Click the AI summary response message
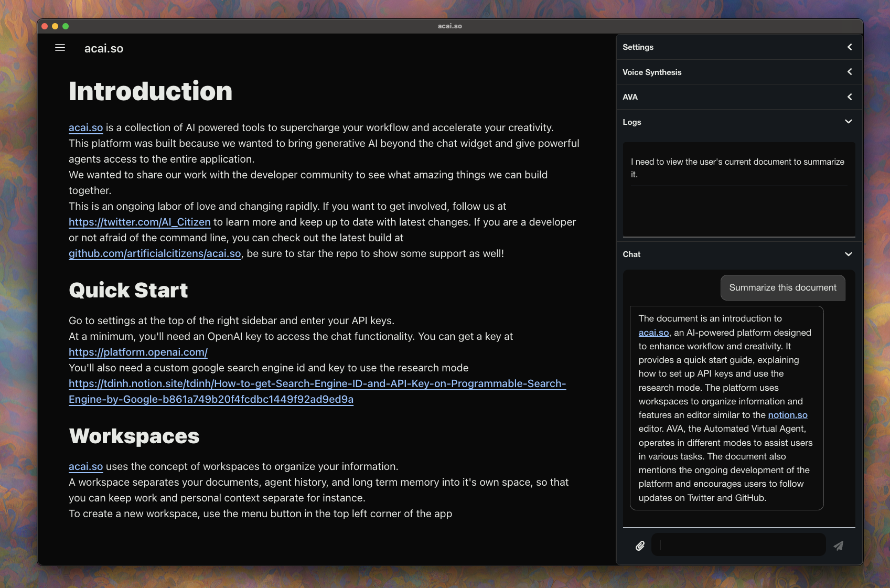 [726, 408]
